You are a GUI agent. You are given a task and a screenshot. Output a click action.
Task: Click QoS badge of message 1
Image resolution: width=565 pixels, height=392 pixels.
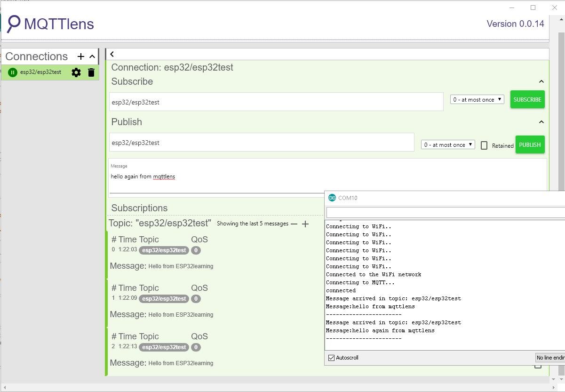point(196,299)
